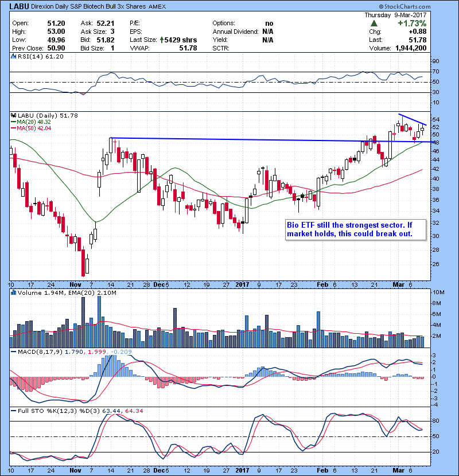Click the volume bars icon
The width and height of the screenshot is (459, 476).
pyautogui.click(x=13, y=293)
